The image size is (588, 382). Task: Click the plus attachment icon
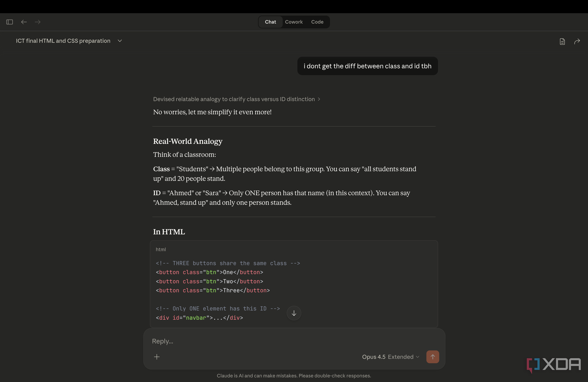click(157, 357)
